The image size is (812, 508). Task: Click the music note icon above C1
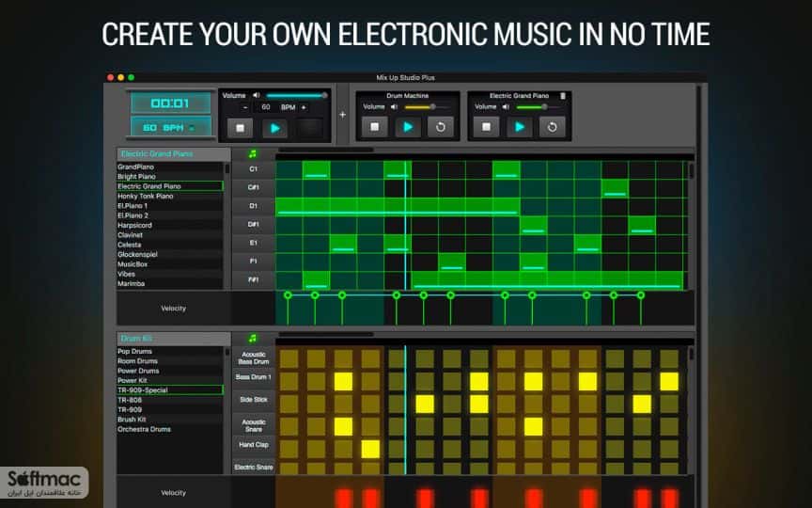click(x=252, y=154)
